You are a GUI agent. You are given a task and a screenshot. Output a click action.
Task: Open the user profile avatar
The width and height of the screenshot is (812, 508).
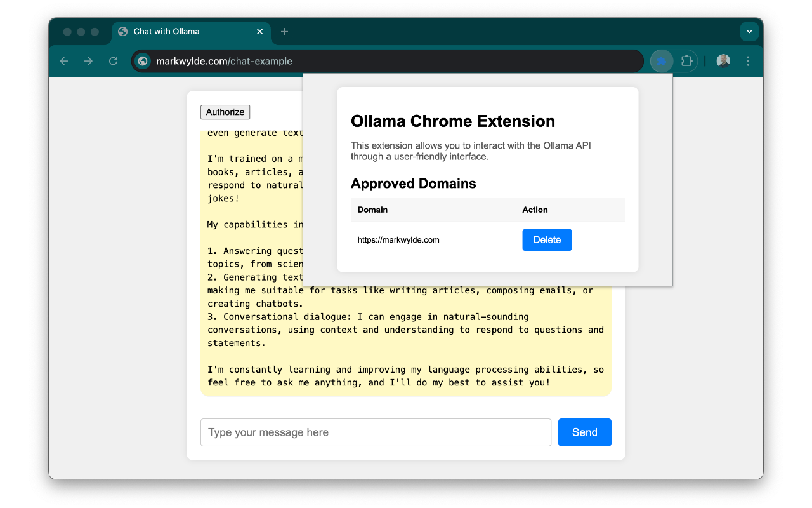tap(723, 61)
